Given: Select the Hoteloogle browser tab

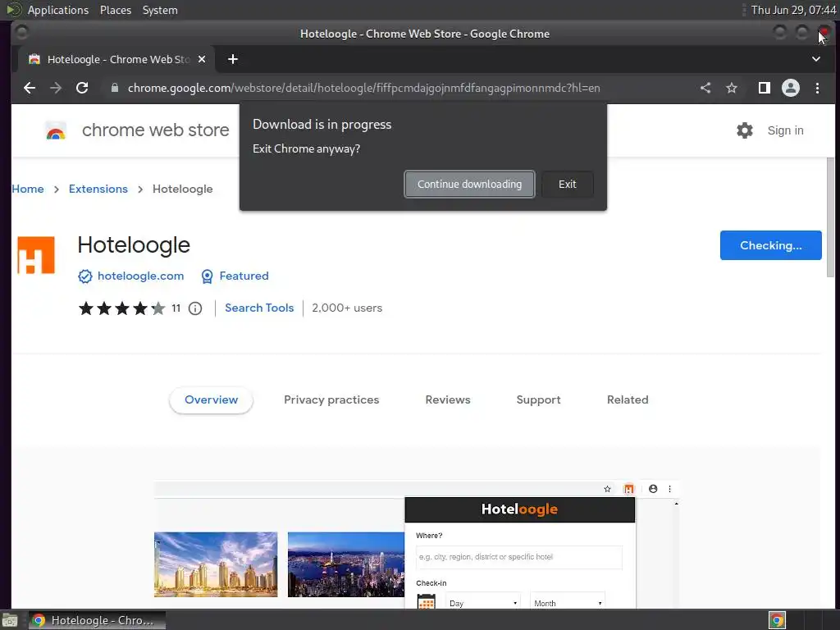Looking at the screenshot, I should tap(116, 59).
